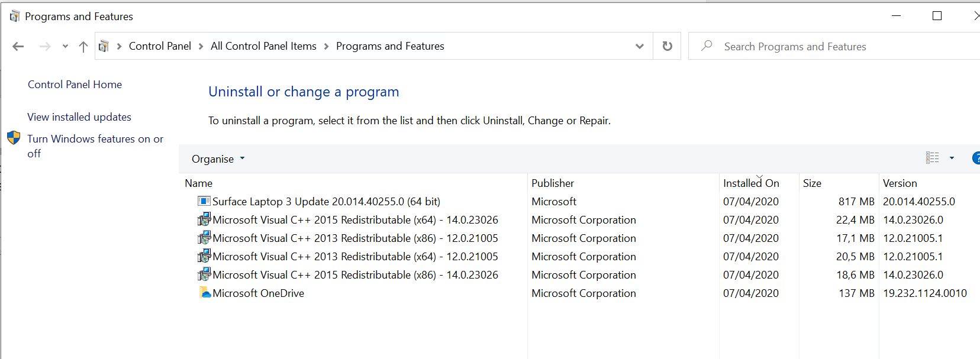Minimize the Programs and Features window

896,16
